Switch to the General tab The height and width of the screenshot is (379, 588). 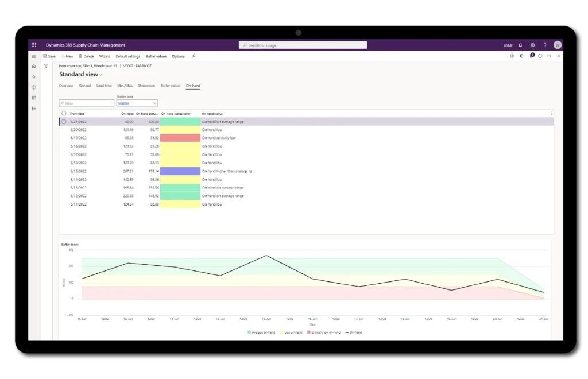tap(85, 86)
